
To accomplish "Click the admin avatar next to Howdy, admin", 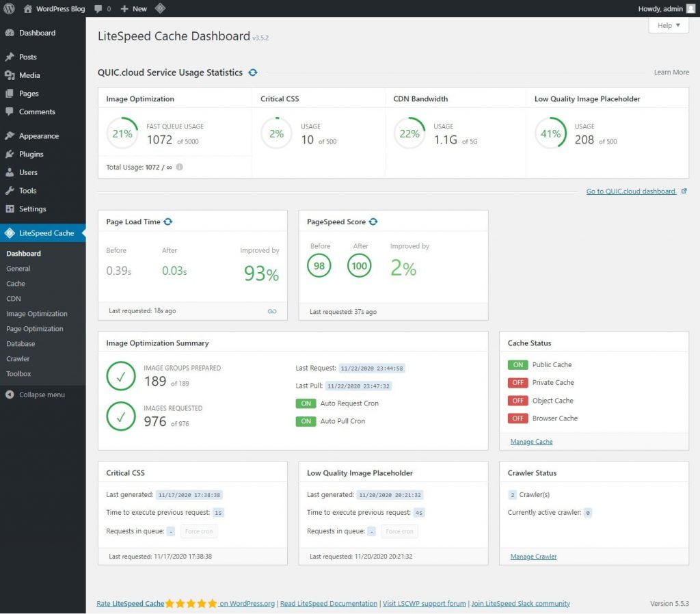I will [690, 9].
